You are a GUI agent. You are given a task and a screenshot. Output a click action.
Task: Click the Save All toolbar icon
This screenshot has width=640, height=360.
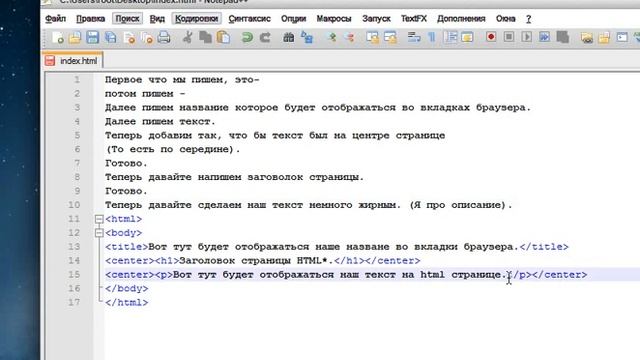click(x=111, y=38)
